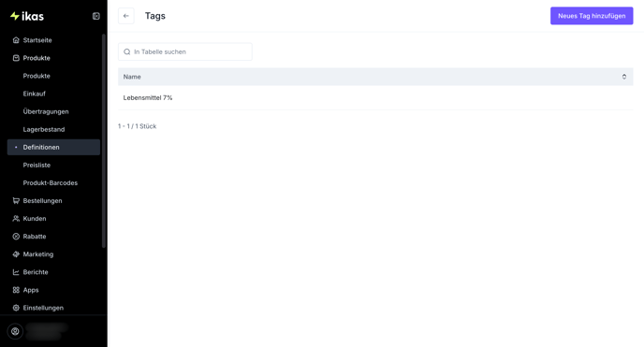Go back using the arrow button

pos(126,16)
